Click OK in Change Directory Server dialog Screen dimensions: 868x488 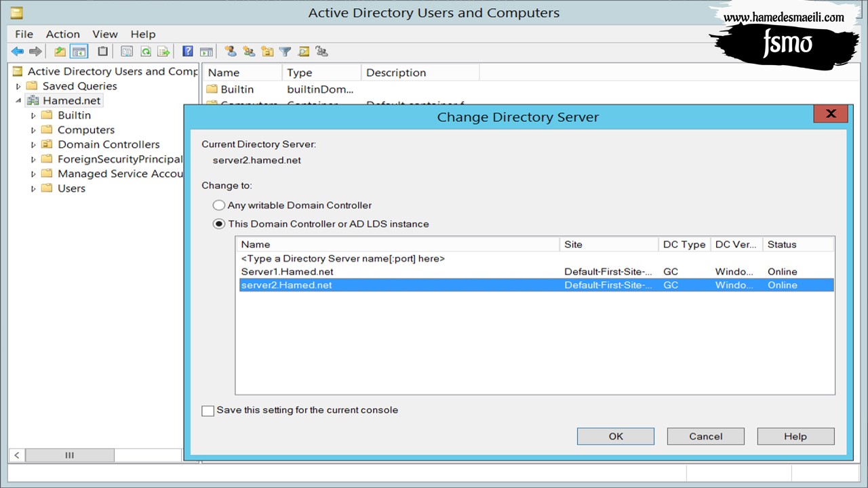click(x=616, y=436)
